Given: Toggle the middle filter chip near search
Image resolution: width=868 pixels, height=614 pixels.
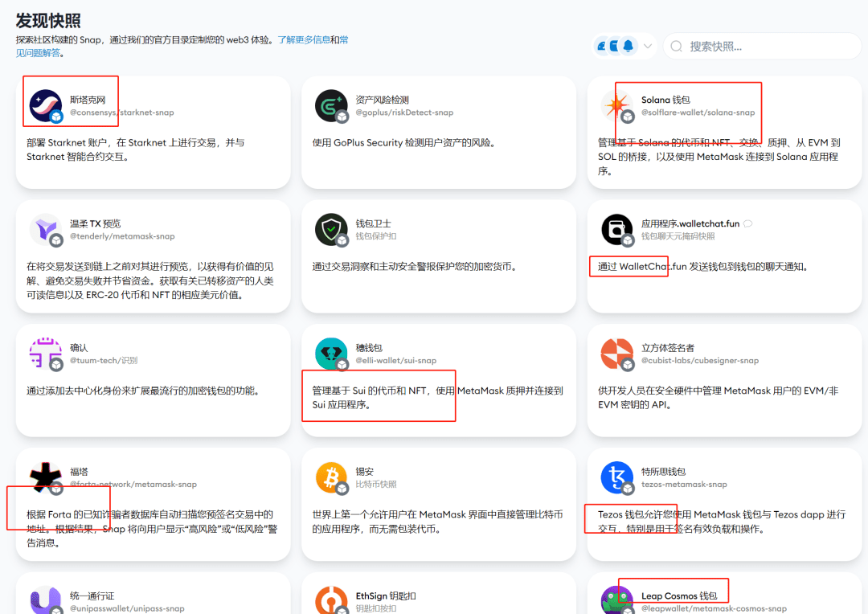Looking at the screenshot, I should 615,46.
